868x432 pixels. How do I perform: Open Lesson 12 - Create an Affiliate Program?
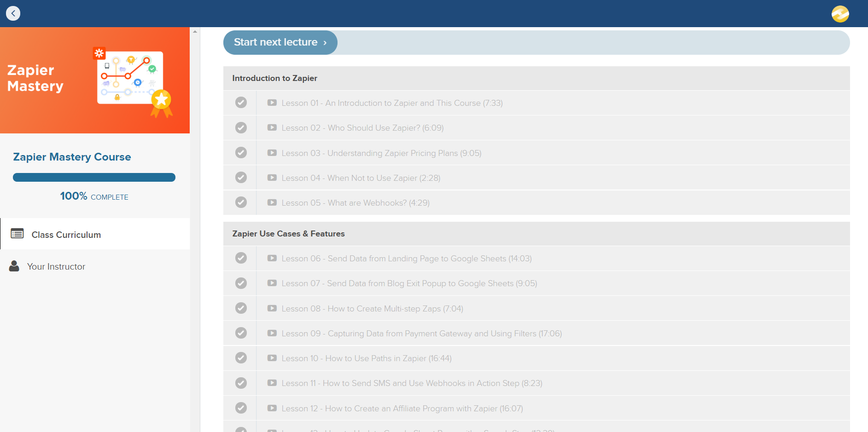pos(402,409)
